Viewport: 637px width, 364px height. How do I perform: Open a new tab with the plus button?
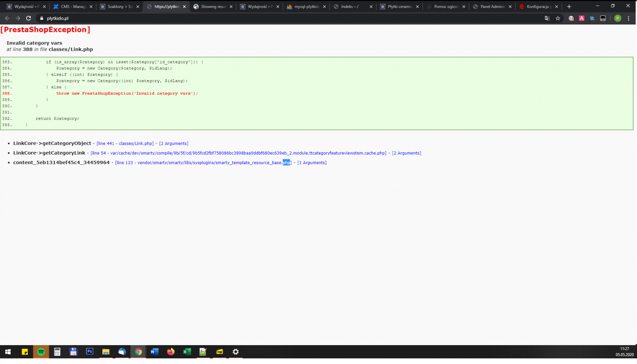pos(569,6)
